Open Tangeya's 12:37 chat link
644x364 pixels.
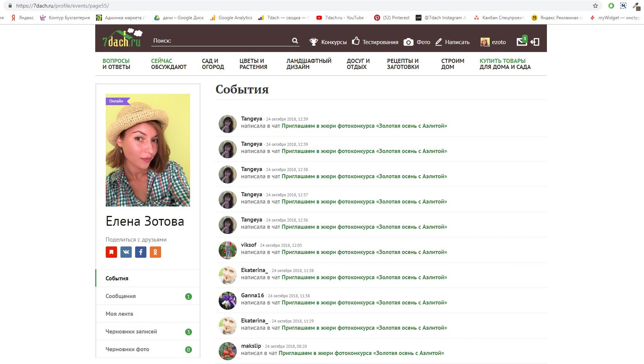(364, 202)
